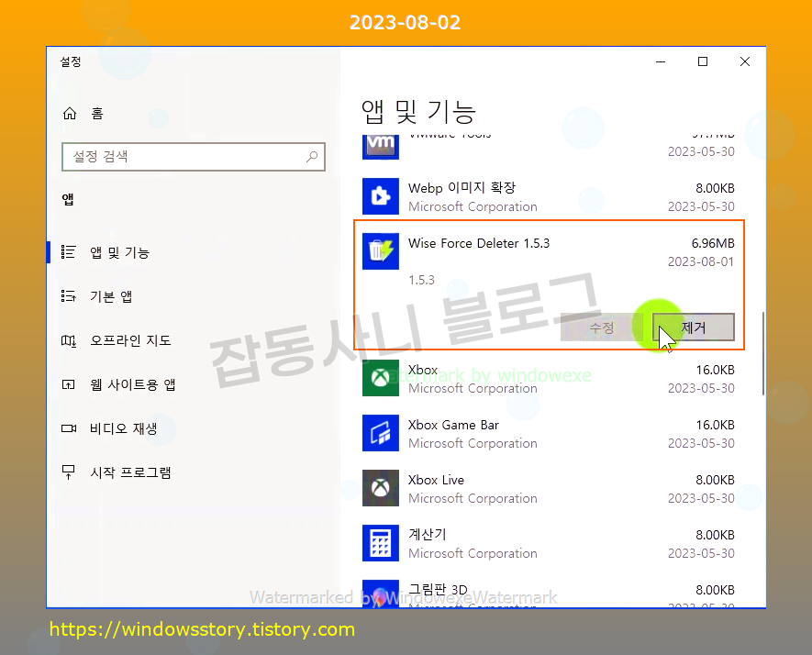Viewport: 812px width, 655px height.
Task: Select 앱 및 기능 menu item
Action: [119, 252]
